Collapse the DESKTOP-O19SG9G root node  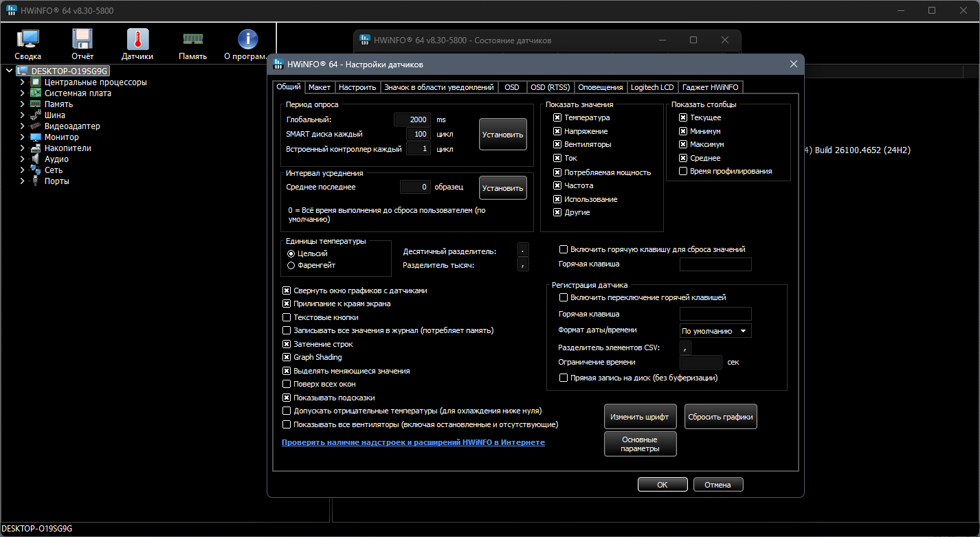click(9, 71)
